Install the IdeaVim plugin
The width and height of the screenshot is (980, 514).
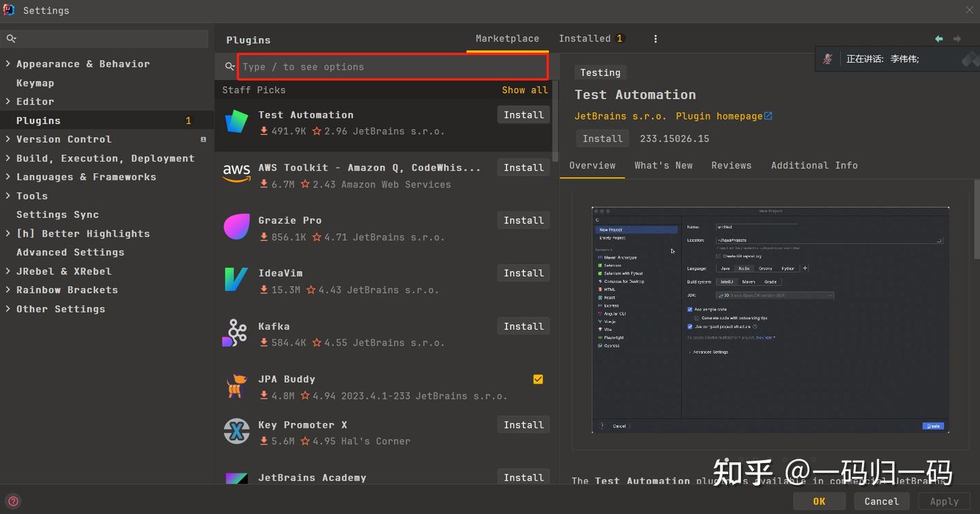pyautogui.click(x=523, y=273)
